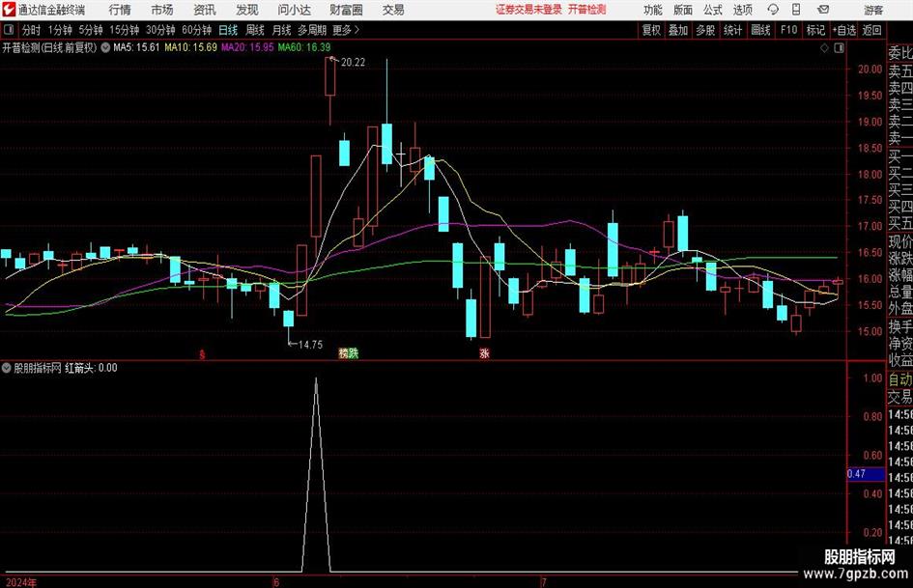Click the red Tongdaxin logo icon
Image resolution: width=913 pixels, height=588 pixels.
tap(9, 10)
